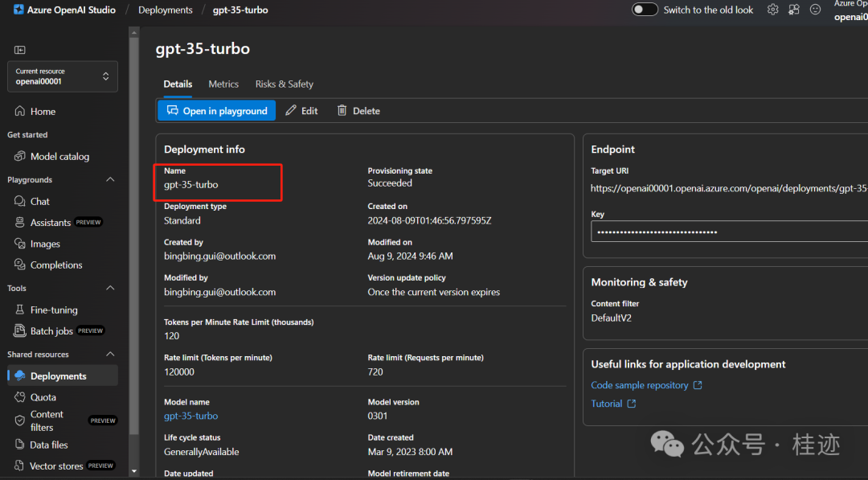
Task: Click the Images playground icon
Action: pos(20,244)
